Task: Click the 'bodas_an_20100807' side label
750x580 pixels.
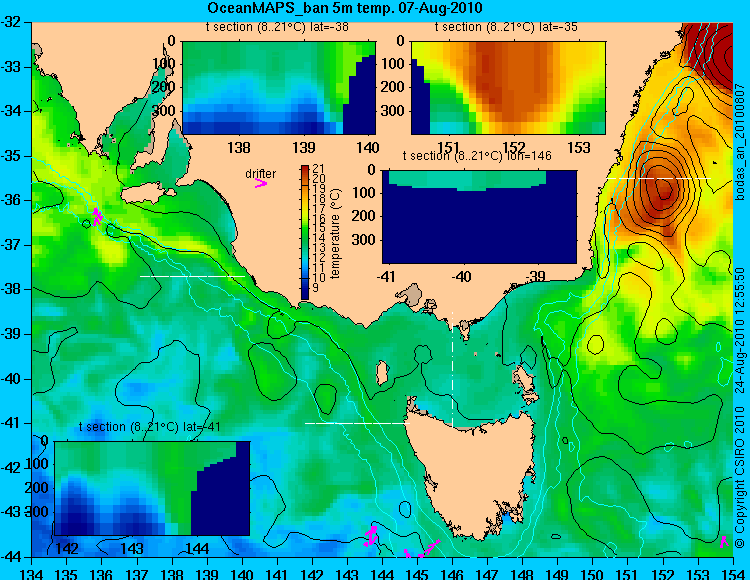Action: click(x=740, y=142)
